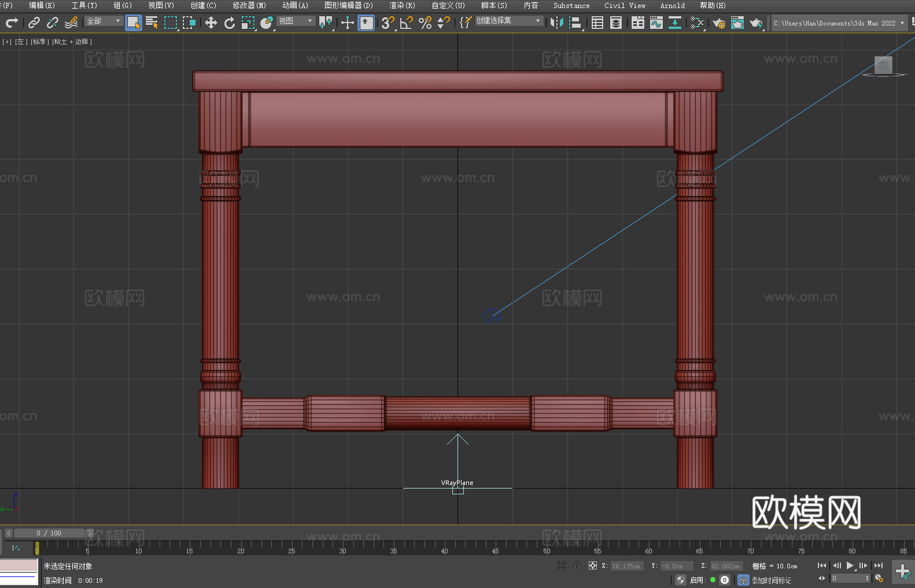Go to the start frame
Image resolution: width=915 pixels, height=588 pixels.
(x=822, y=565)
